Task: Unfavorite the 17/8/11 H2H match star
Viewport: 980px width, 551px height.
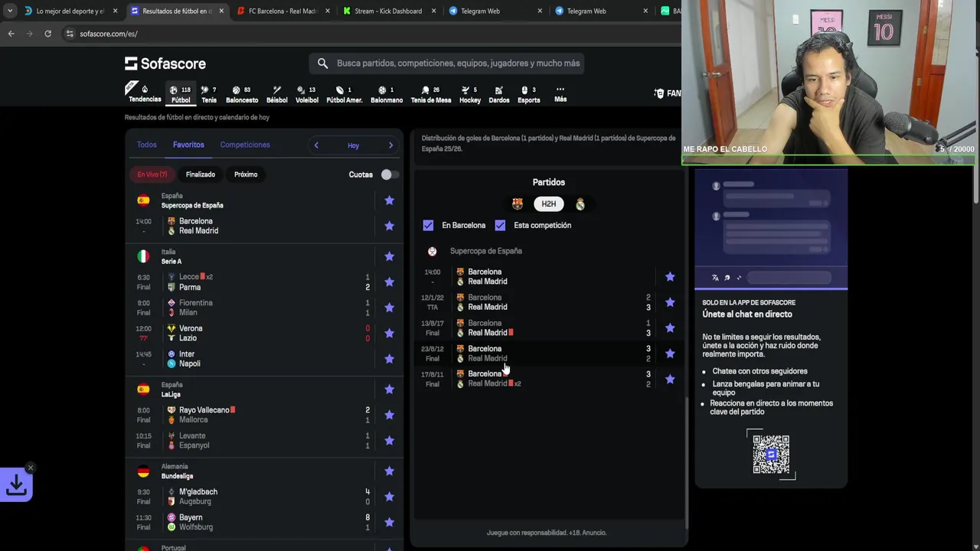Action: point(670,379)
